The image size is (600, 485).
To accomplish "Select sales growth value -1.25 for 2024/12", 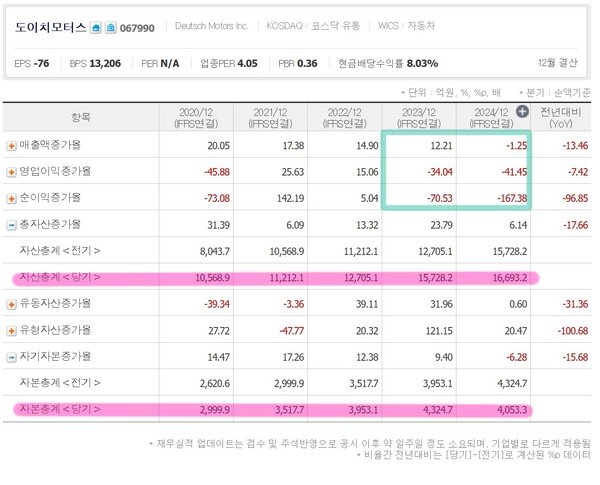I will tap(516, 146).
